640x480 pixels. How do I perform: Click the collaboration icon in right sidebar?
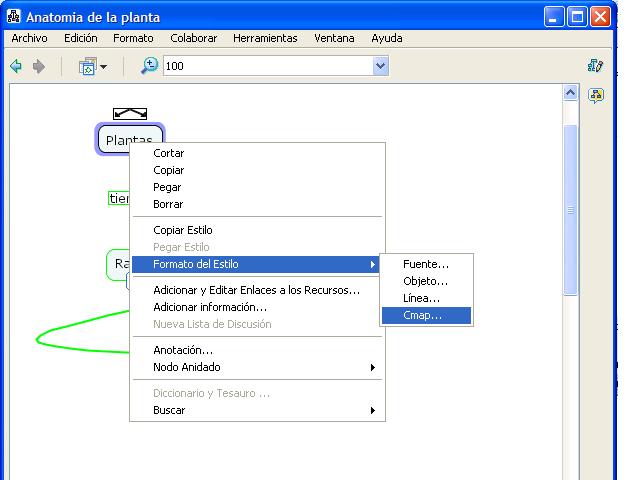(x=596, y=96)
